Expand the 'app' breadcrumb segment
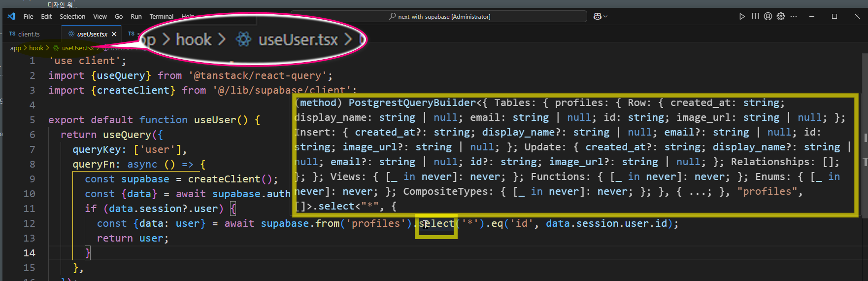This screenshot has height=281, width=868. tap(15, 48)
